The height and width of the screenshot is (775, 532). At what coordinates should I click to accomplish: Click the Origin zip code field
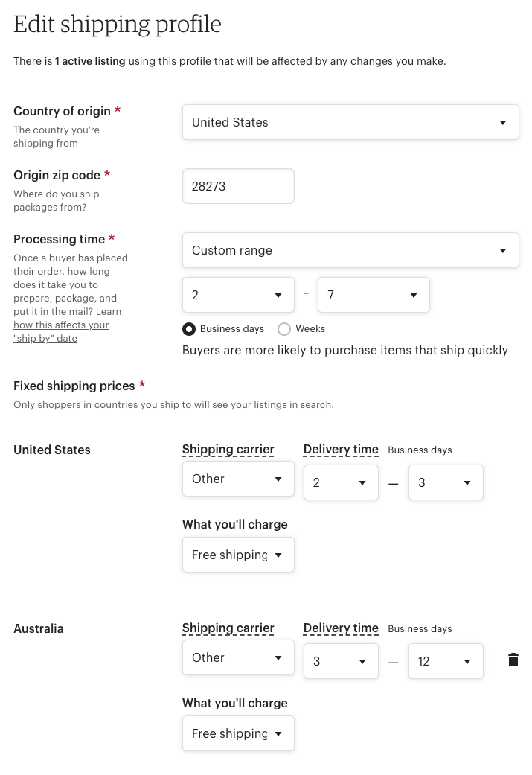pos(238,186)
